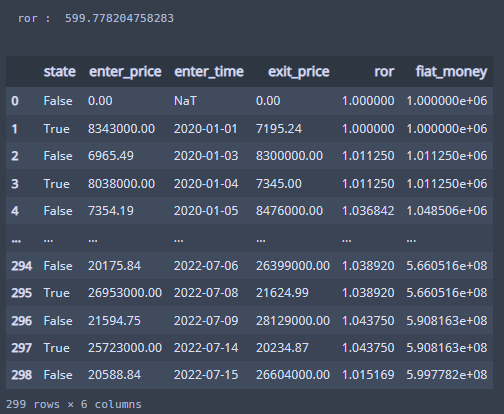Click enter_price 8038000.00
The height and width of the screenshot is (414, 504).
[x=121, y=184]
